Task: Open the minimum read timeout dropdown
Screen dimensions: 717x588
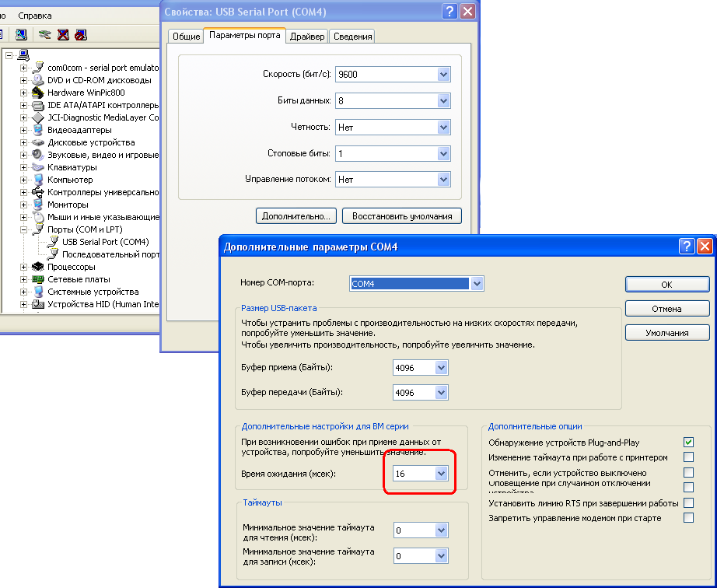Action: pos(441,530)
